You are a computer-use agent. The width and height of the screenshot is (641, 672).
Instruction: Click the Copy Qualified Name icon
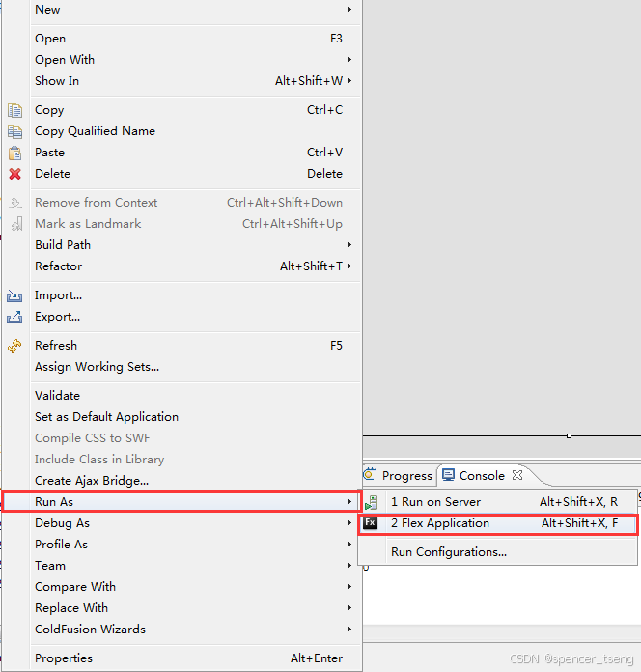pos(15,131)
